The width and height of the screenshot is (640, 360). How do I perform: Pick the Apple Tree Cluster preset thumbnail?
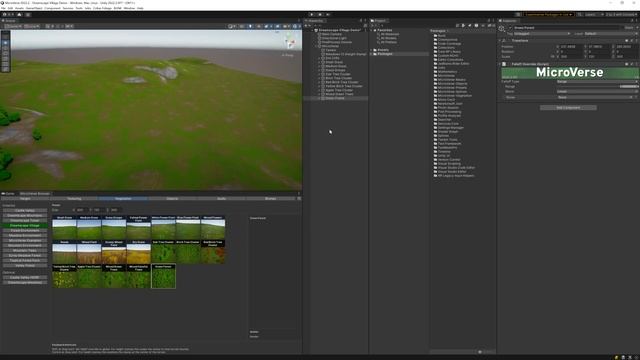click(x=89, y=276)
